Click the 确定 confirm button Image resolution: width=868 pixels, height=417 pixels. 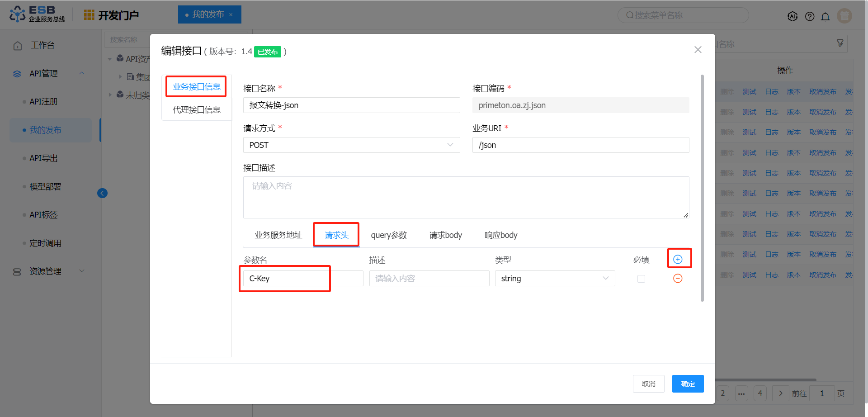[x=688, y=384]
